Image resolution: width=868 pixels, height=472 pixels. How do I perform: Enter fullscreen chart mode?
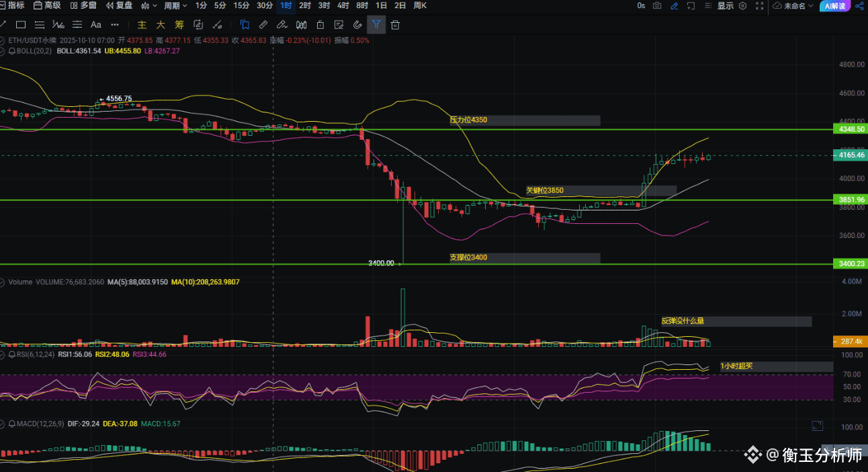(759, 5)
